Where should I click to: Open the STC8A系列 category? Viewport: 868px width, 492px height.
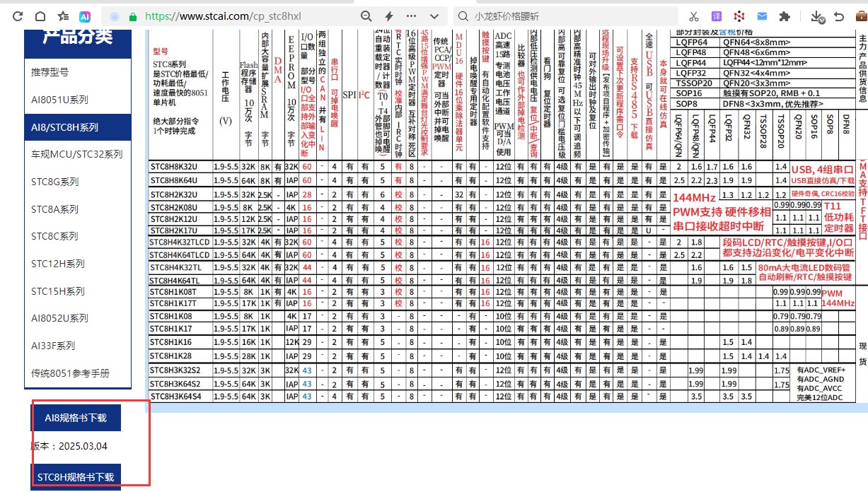pyautogui.click(x=78, y=209)
